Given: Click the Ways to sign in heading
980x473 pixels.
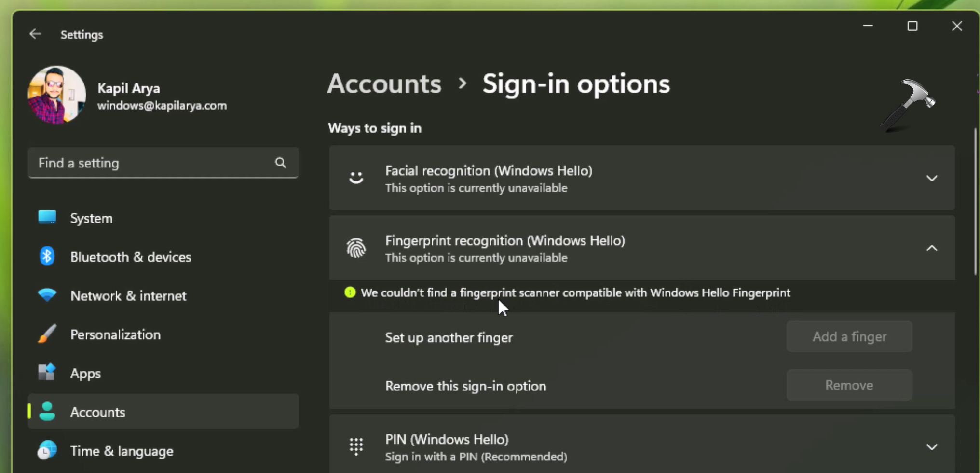Looking at the screenshot, I should (x=375, y=128).
